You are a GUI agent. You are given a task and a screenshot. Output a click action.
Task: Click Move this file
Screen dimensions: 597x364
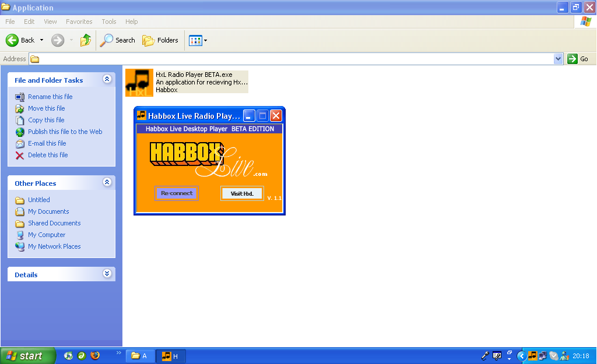tap(47, 108)
